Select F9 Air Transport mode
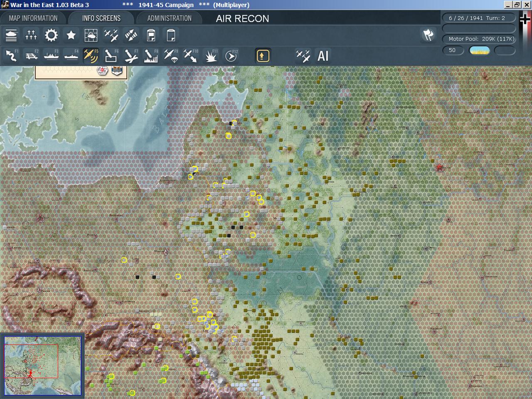 tap(171, 56)
